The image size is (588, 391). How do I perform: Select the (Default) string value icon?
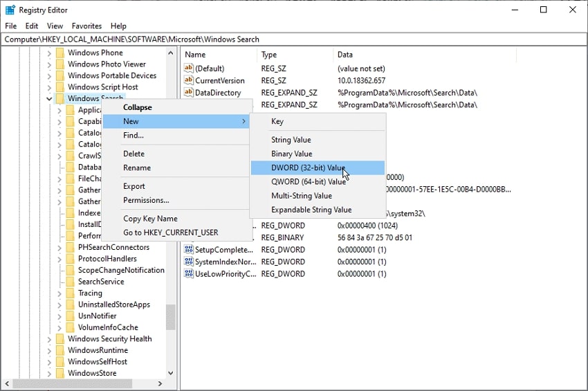pos(189,69)
